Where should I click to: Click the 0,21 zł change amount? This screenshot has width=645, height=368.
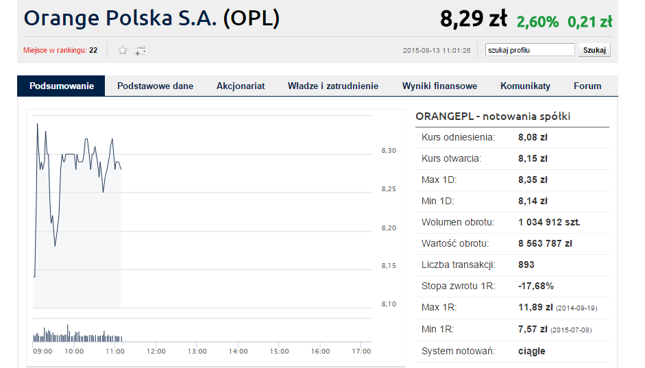click(590, 22)
